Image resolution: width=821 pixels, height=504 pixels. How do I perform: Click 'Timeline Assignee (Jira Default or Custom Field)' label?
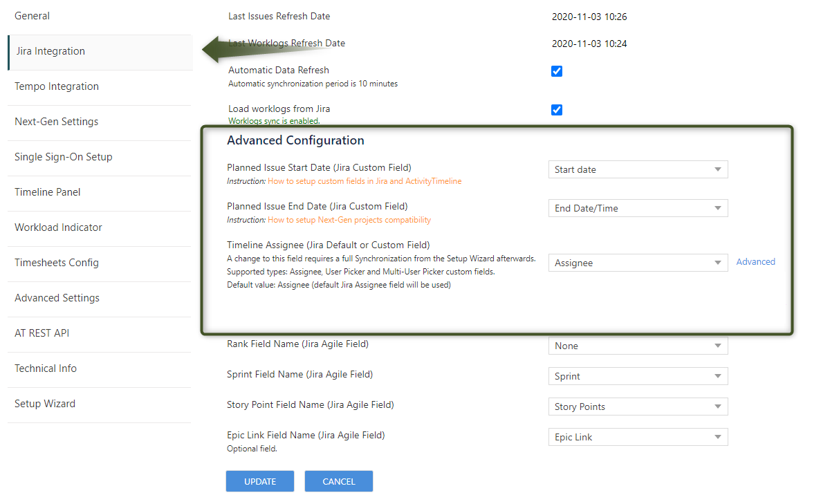click(x=329, y=245)
